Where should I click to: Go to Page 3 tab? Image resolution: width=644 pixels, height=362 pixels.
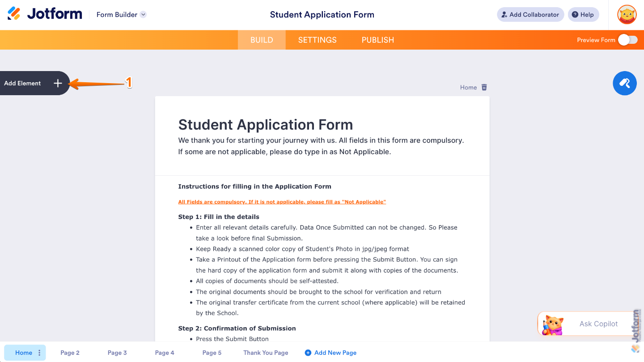(x=117, y=353)
